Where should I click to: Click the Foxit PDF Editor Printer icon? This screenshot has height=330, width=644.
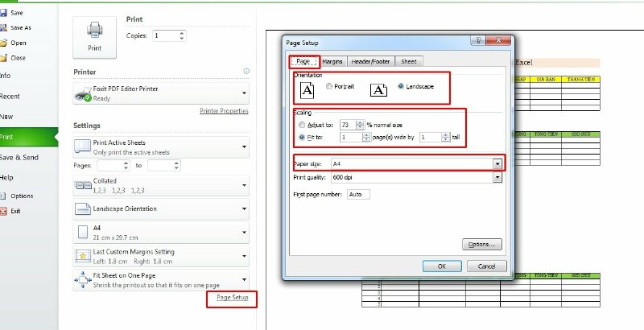pos(83,94)
